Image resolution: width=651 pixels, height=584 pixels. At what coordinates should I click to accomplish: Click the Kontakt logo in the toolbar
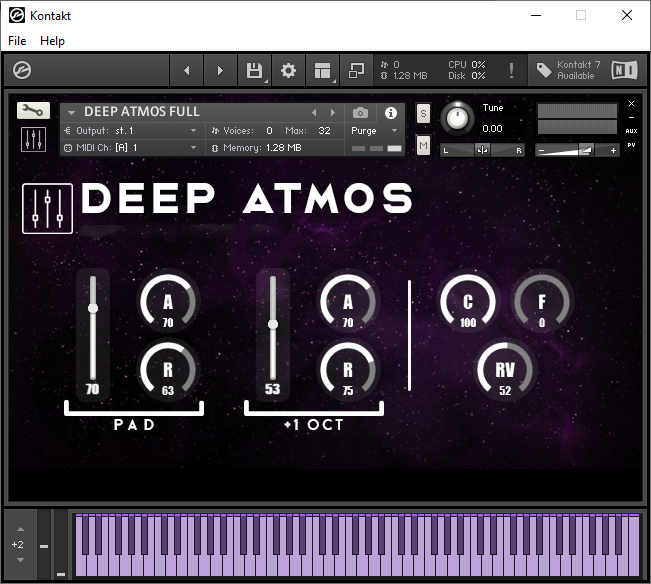[22, 70]
